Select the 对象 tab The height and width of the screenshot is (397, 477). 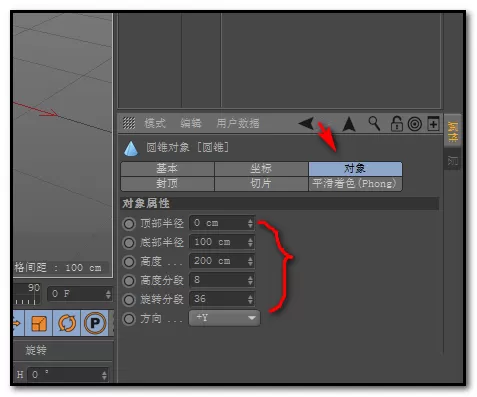(x=355, y=169)
